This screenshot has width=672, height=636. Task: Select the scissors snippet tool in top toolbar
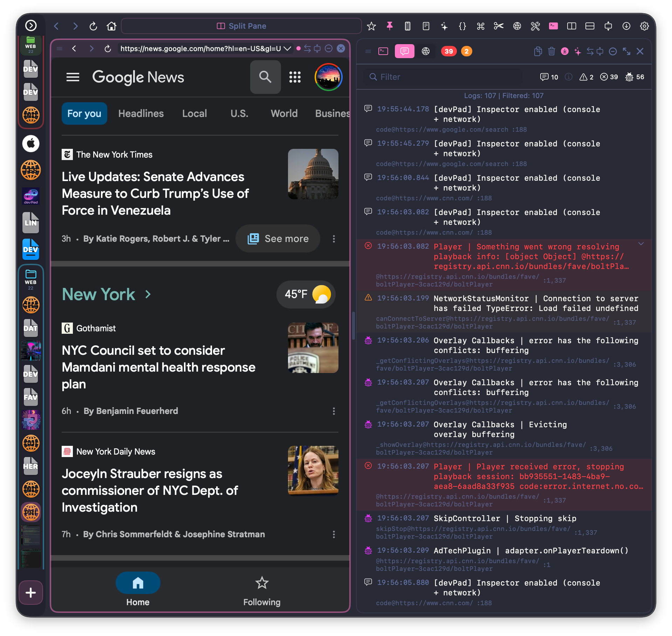point(499,26)
